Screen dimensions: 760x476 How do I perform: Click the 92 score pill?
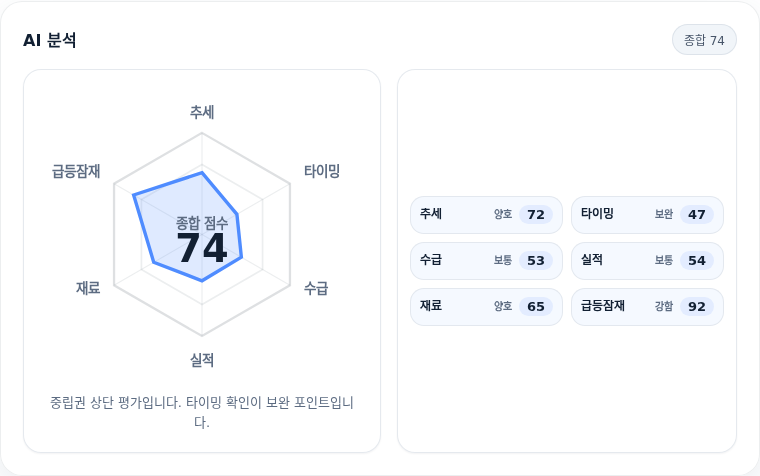(697, 307)
